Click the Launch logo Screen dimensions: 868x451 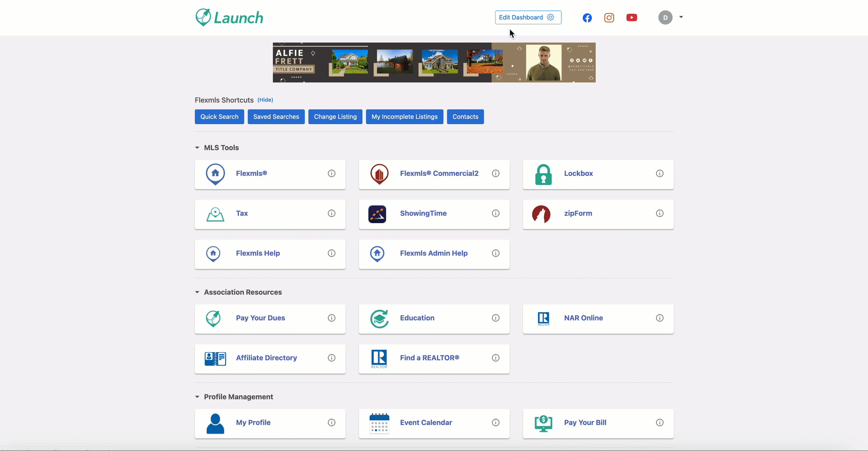tap(229, 17)
